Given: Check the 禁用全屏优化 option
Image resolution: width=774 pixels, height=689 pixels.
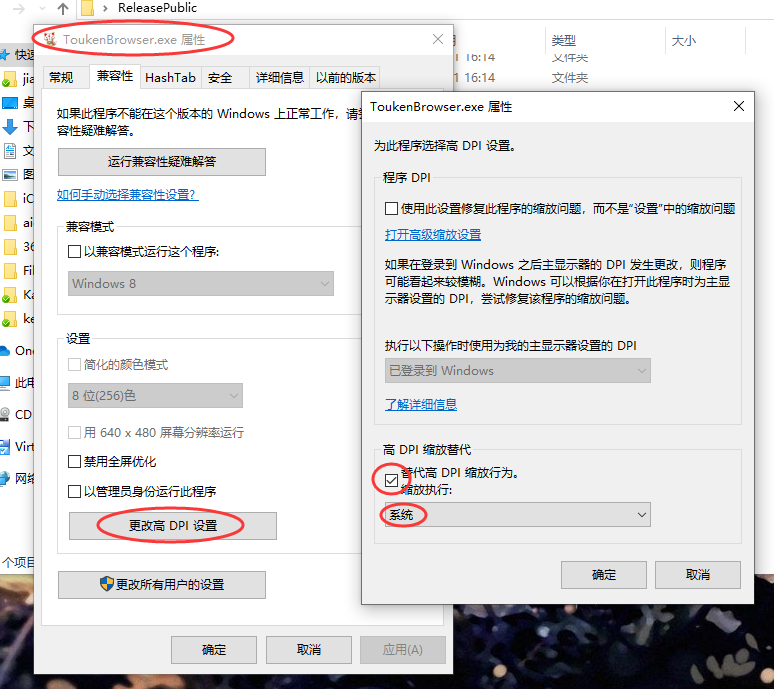Looking at the screenshot, I should tap(75, 462).
